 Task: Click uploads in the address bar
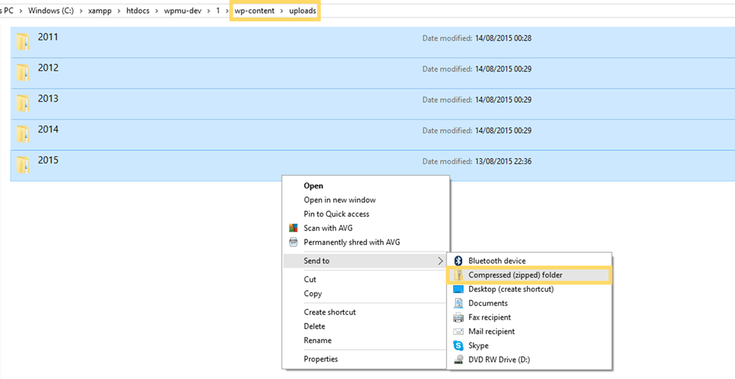pos(302,10)
